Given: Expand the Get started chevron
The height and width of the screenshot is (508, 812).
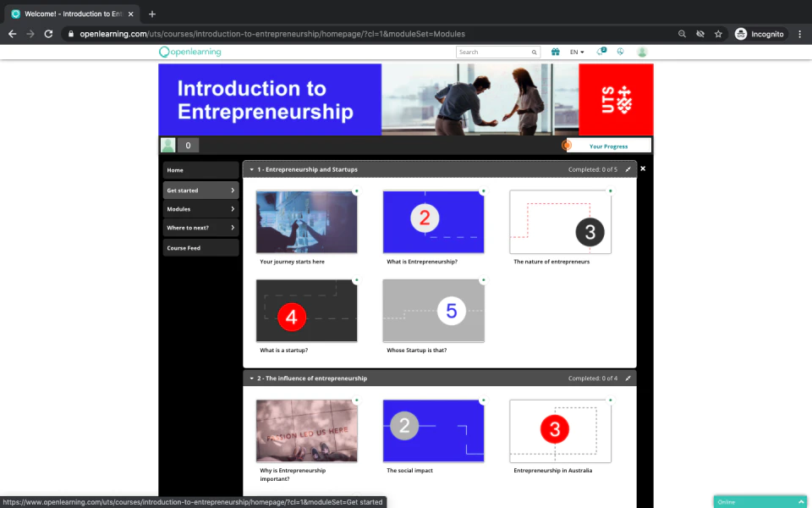Looking at the screenshot, I should pos(233,190).
